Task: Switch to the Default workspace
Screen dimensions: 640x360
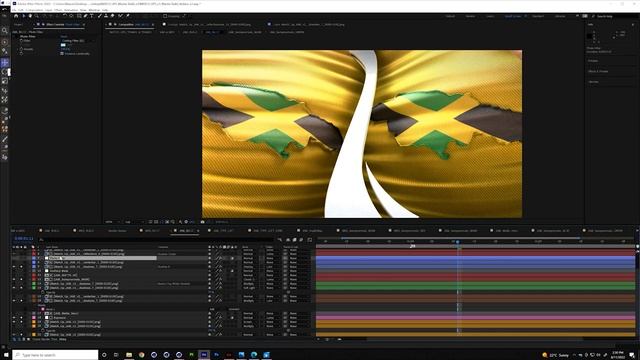Action: 450,16
